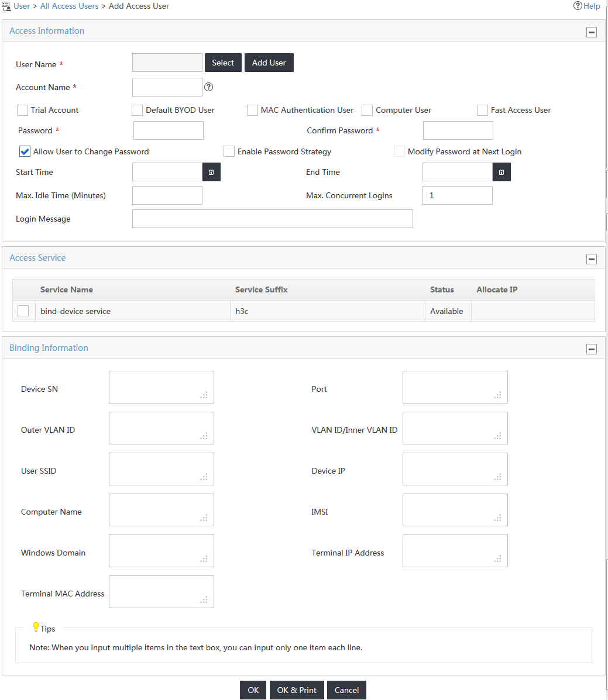The image size is (608, 700).
Task: Click the OK button
Action: click(253, 690)
